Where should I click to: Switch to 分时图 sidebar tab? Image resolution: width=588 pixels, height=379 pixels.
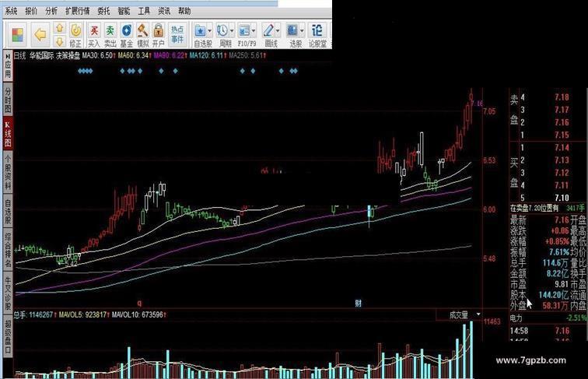tap(8, 99)
